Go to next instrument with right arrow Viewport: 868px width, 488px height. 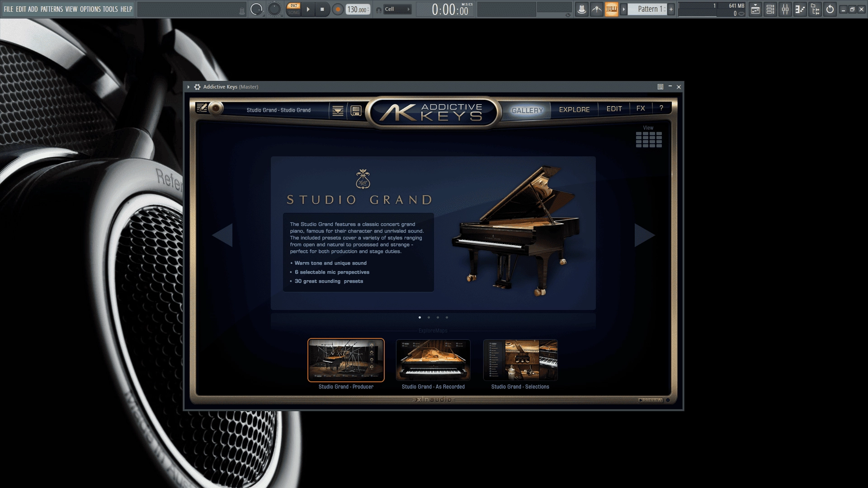coord(644,235)
